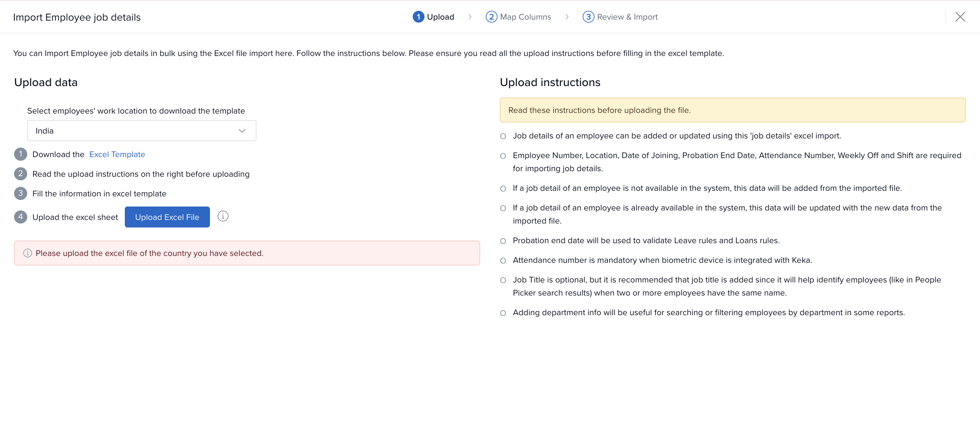Click chevron before Review & Import step
Screen dimensions: 980x434
coord(567,17)
